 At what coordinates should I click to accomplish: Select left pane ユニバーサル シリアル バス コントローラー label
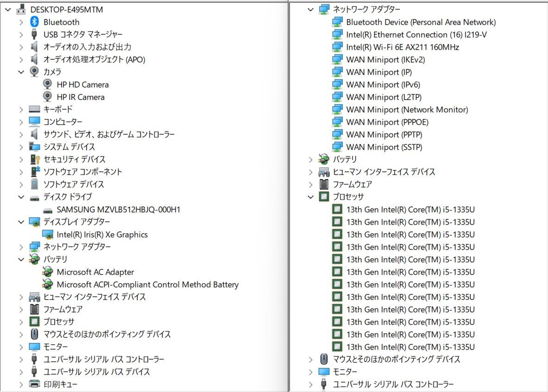click(x=104, y=359)
